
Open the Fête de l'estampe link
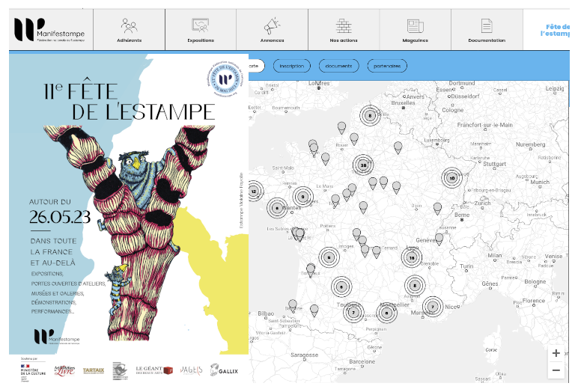coord(555,30)
